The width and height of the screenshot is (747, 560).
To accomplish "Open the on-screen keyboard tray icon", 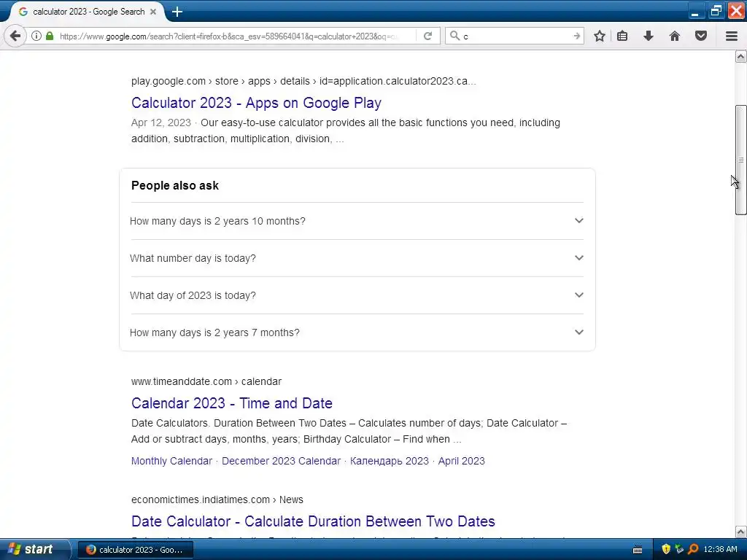I will click(x=638, y=550).
